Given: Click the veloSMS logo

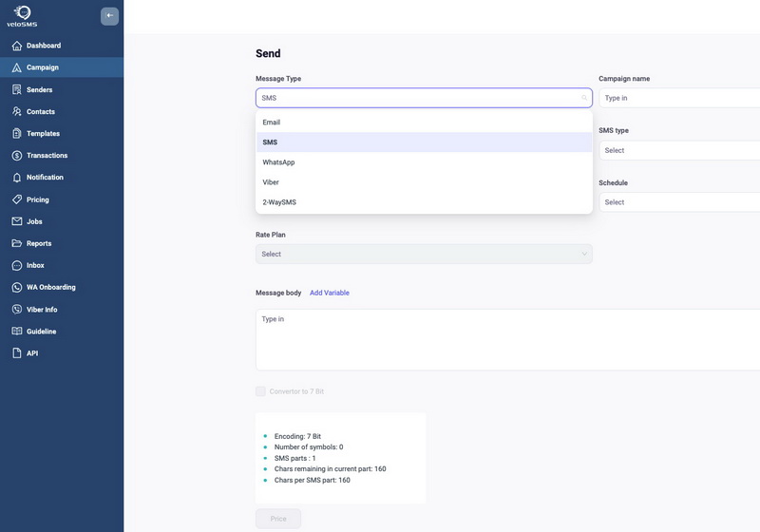Looking at the screenshot, I should (22, 16).
